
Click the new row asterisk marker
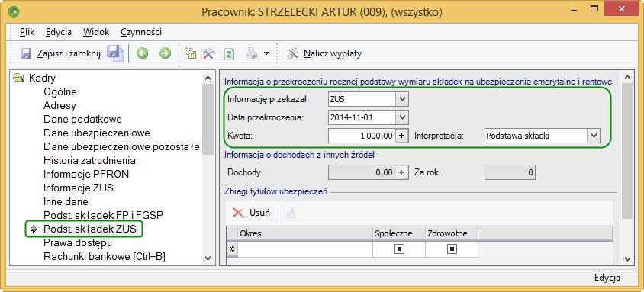click(232, 249)
